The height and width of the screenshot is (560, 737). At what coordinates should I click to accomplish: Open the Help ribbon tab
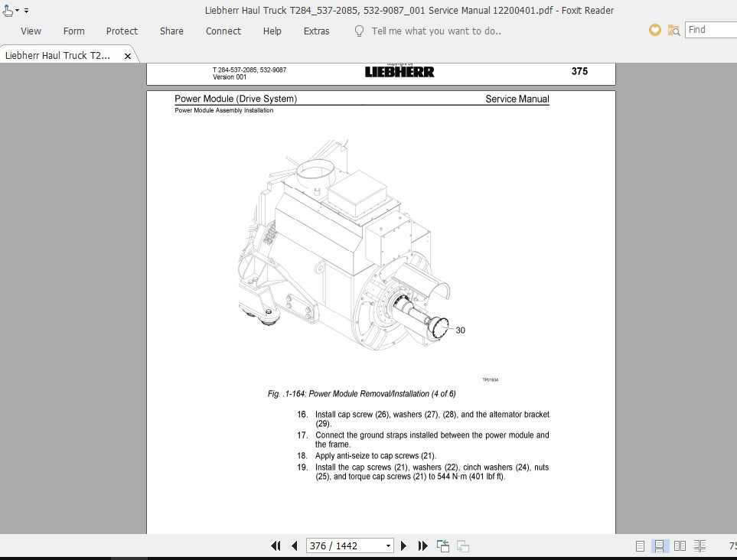pos(272,31)
